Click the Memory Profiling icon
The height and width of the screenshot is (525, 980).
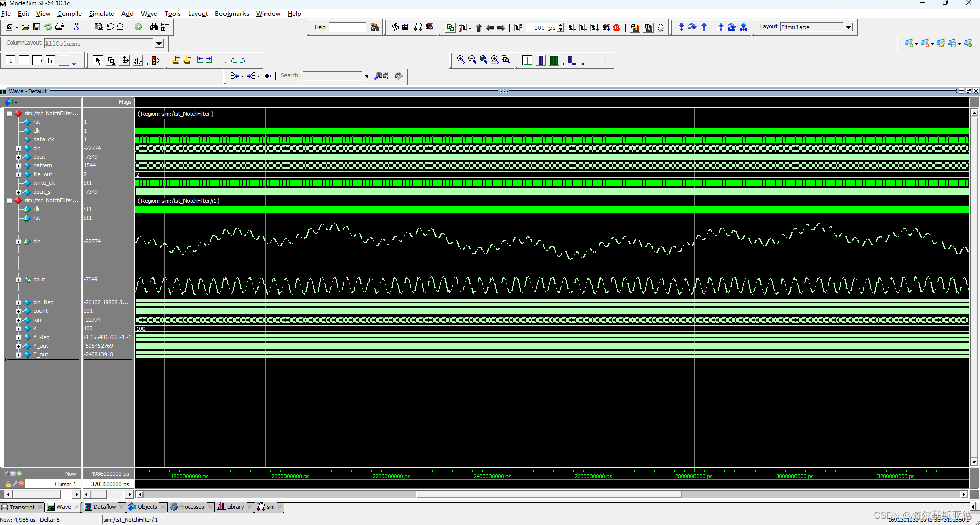[x=648, y=28]
